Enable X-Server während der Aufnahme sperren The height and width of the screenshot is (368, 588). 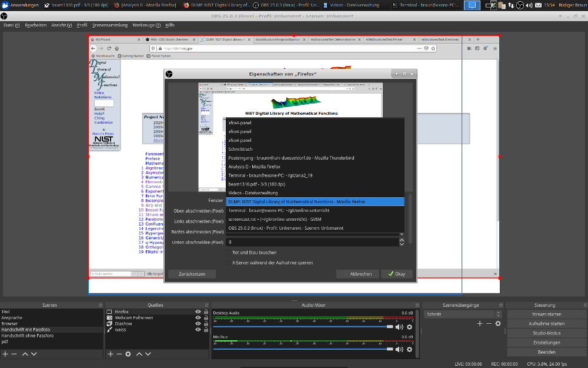tap(228, 263)
